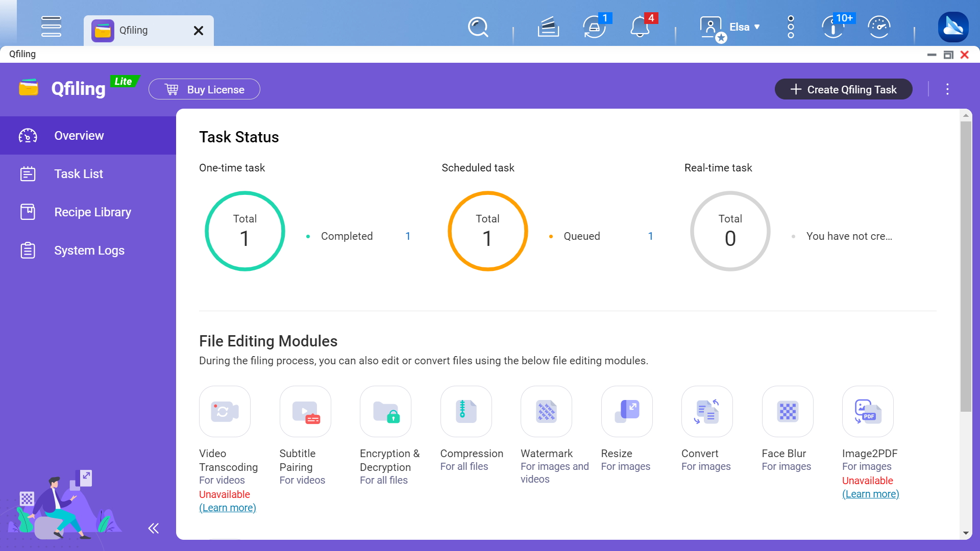The width and height of the screenshot is (980, 551).
Task: Click Create Qfiling Task button
Action: point(843,89)
